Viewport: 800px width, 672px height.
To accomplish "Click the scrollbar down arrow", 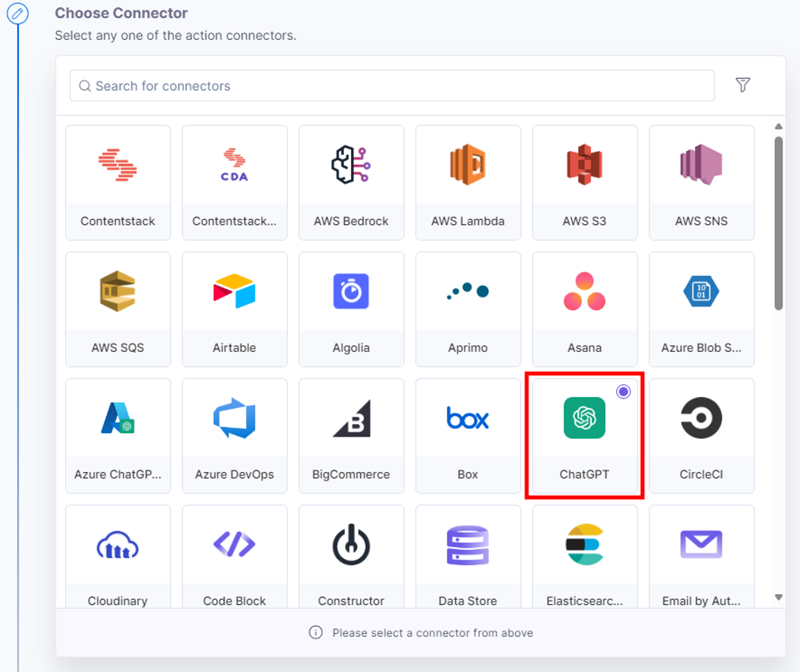I will click(778, 597).
